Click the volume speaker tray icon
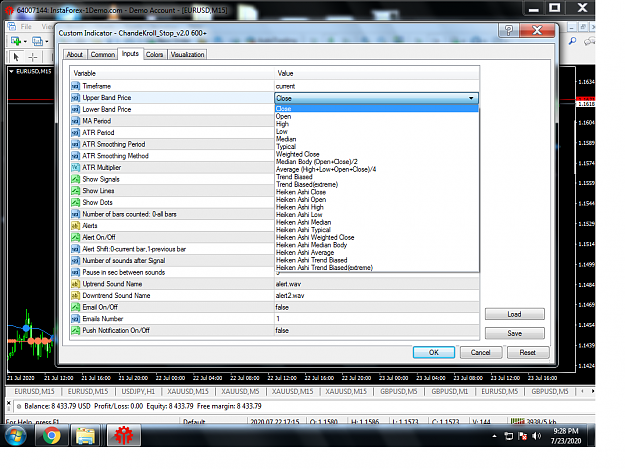Image resolution: width=625 pixels, height=469 pixels. pyautogui.click(x=537, y=436)
